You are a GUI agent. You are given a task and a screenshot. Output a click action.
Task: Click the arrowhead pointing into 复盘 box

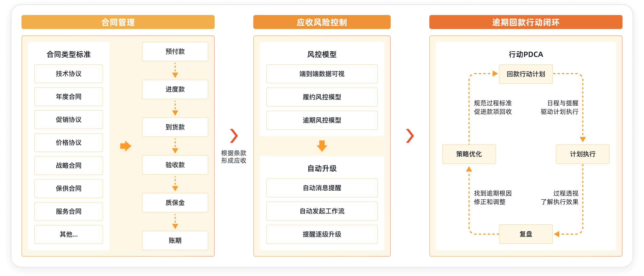pos(557,234)
